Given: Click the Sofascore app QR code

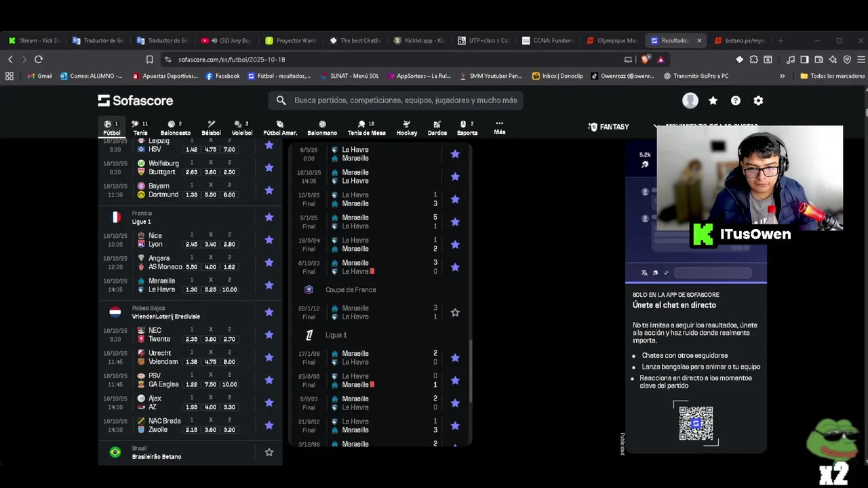Looking at the screenshot, I should pyautogui.click(x=696, y=423).
